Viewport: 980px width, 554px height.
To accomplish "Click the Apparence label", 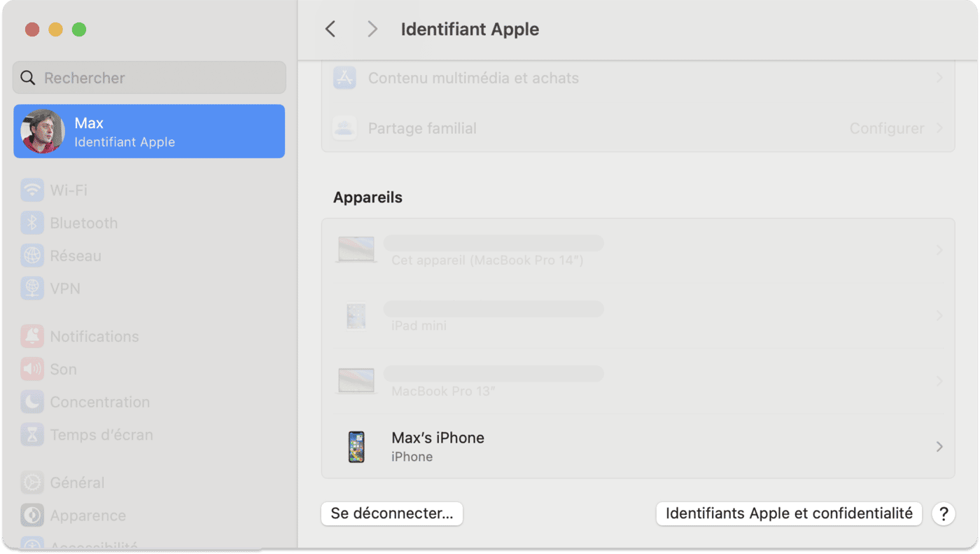I will [88, 515].
